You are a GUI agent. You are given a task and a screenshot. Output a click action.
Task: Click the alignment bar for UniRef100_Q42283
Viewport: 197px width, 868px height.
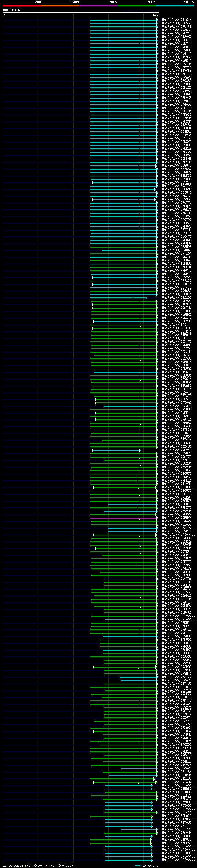119,298
